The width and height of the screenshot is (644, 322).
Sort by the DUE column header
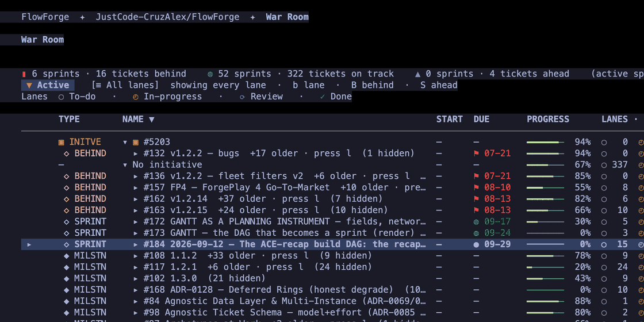(481, 120)
